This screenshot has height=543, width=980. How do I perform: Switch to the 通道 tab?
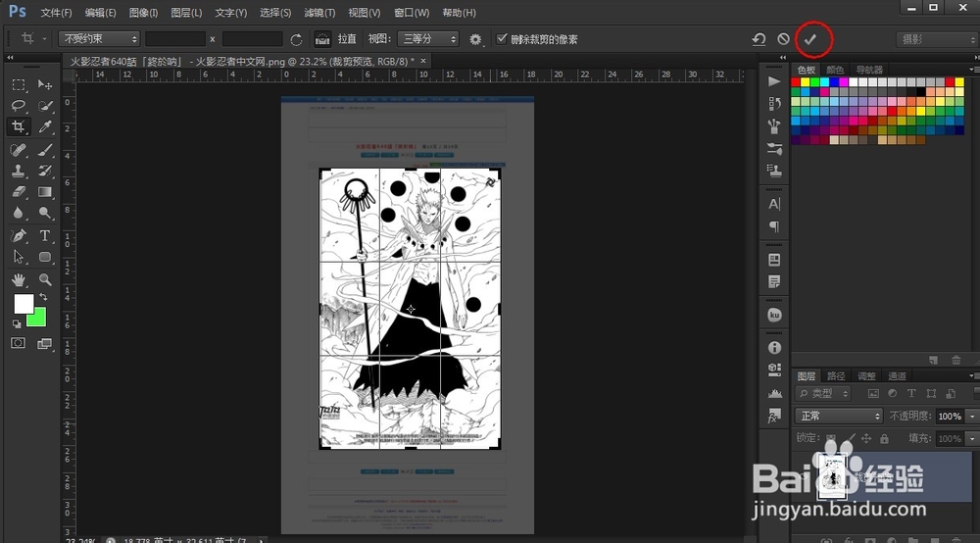click(x=897, y=376)
